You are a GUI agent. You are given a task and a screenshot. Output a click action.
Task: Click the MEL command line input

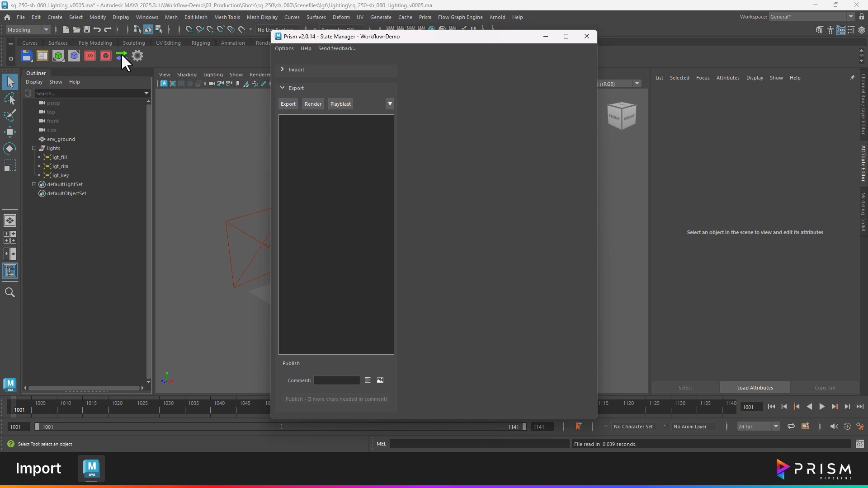pos(479,444)
